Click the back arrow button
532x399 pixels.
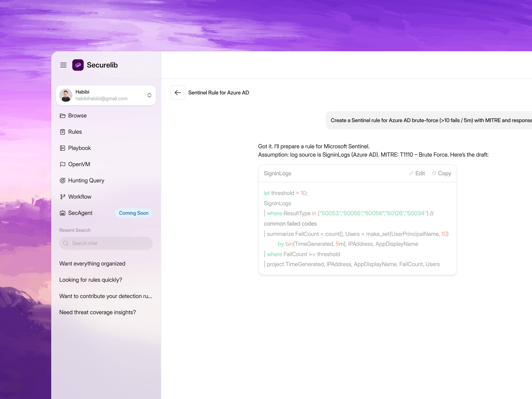pos(178,93)
